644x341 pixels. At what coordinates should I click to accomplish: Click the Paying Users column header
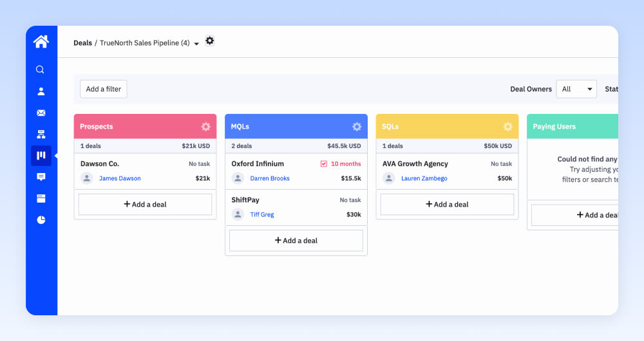[573, 126]
